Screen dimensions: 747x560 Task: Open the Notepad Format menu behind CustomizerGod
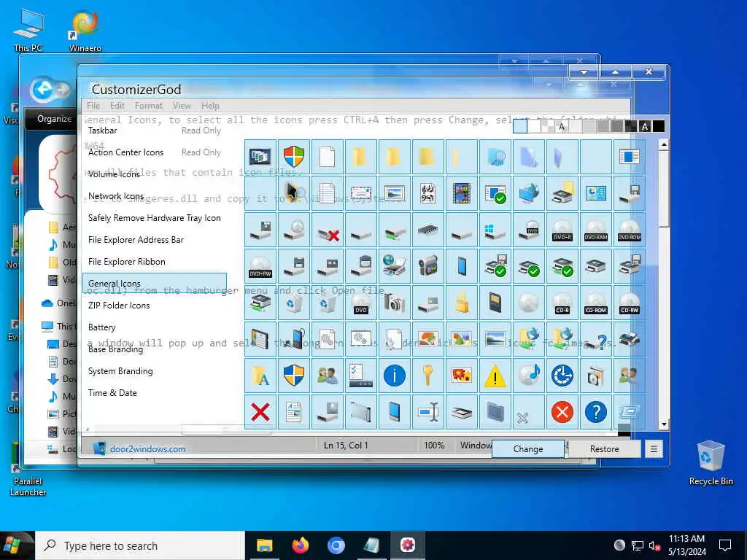coord(149,106)
